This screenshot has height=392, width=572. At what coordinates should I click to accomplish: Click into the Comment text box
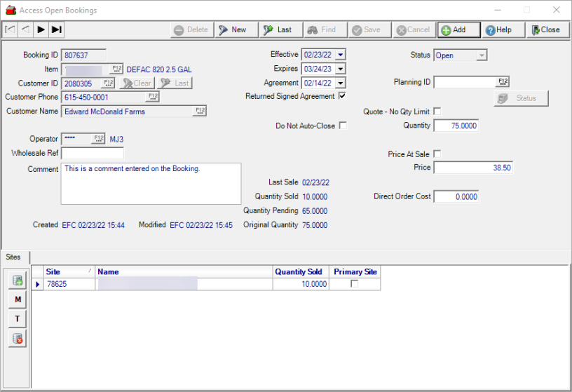tap(151, 184)
